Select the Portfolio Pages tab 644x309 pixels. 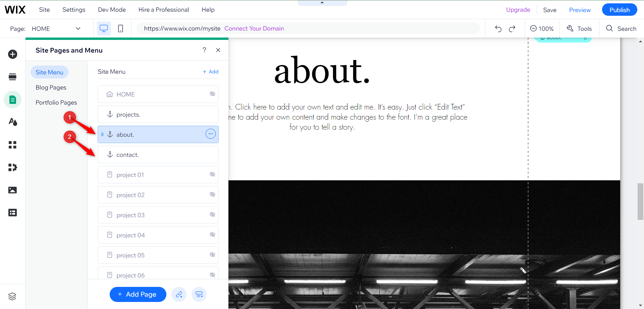point(56,103)
